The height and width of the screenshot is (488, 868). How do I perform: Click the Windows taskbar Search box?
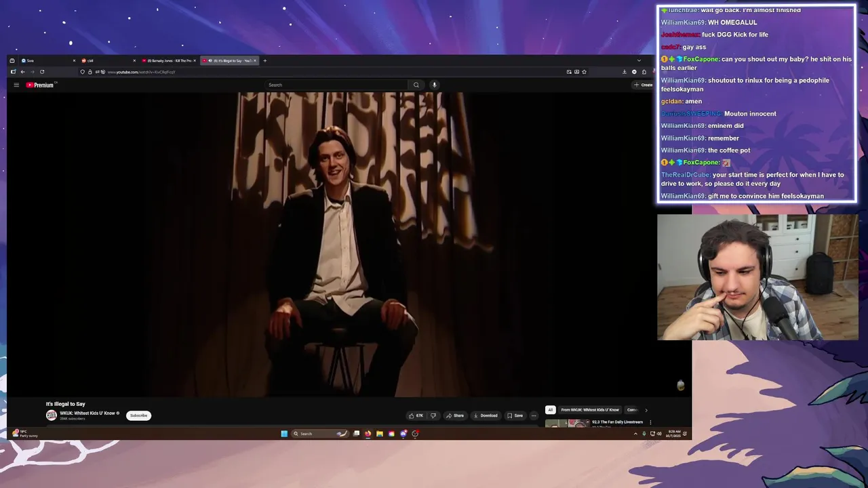point(320,434)
